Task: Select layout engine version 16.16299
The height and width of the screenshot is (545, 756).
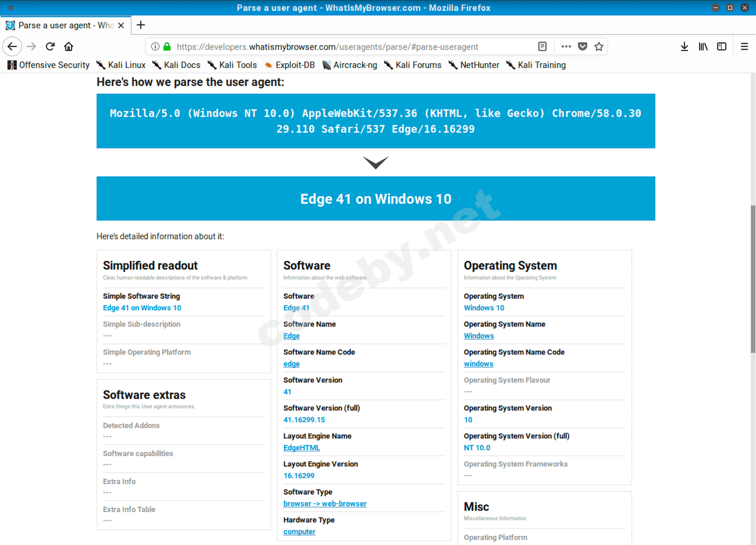Action: coord(299,476)
